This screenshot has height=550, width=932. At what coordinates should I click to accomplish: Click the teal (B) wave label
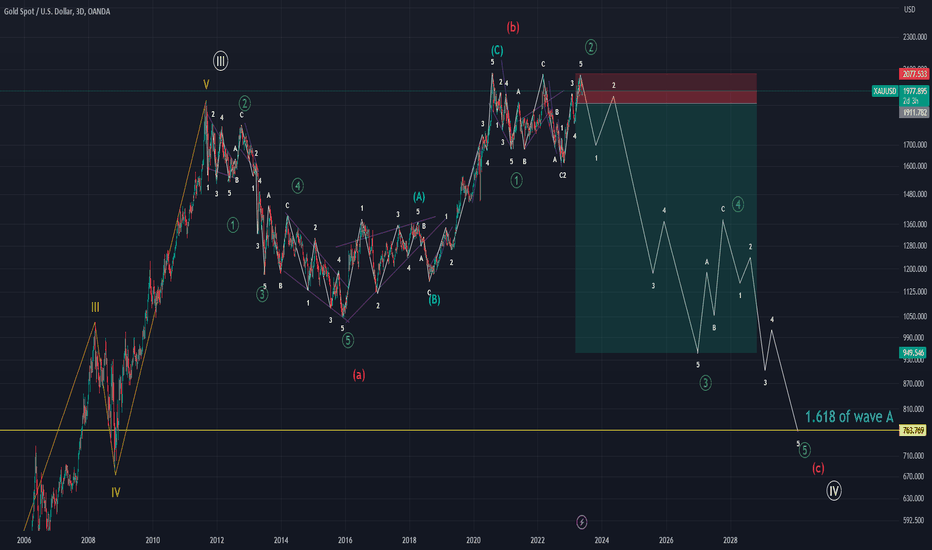tap(434, 300)
